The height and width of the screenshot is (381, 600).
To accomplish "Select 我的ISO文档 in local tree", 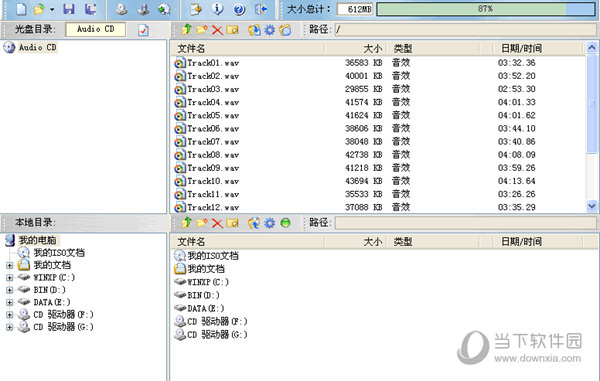I will (59, 252).
